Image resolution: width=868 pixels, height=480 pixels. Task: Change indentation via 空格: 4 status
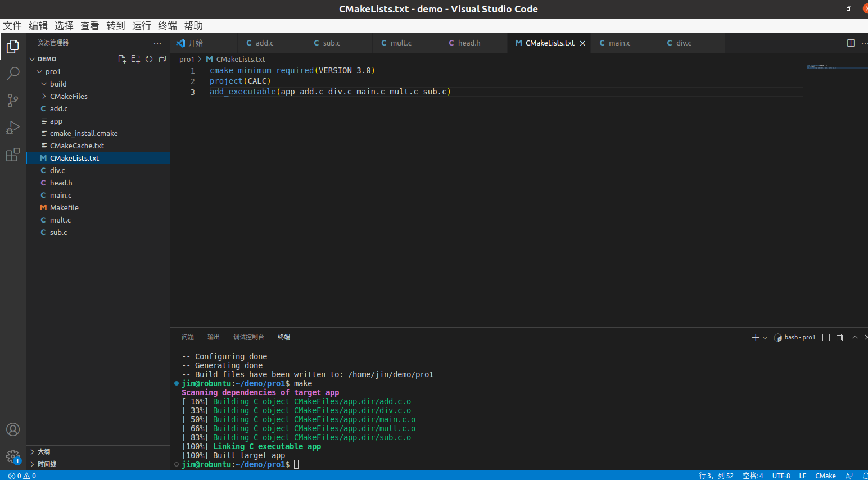pos(753,476)
